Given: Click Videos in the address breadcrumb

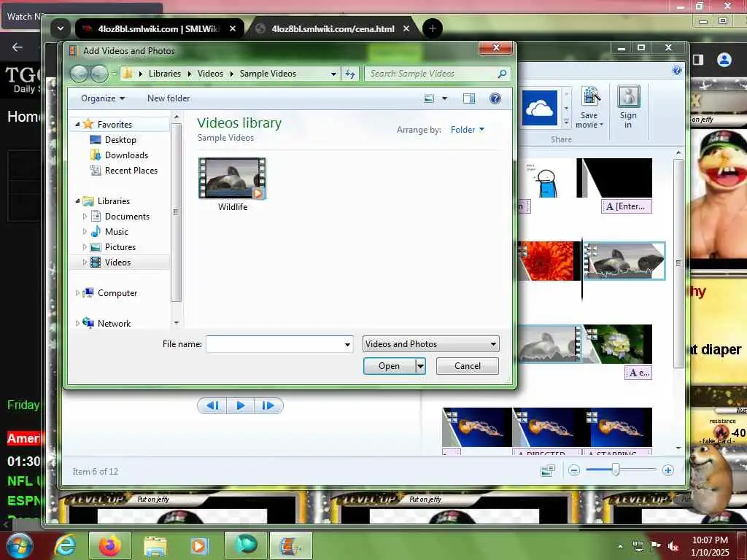Looking at the screenshot, I should point(210,74).
